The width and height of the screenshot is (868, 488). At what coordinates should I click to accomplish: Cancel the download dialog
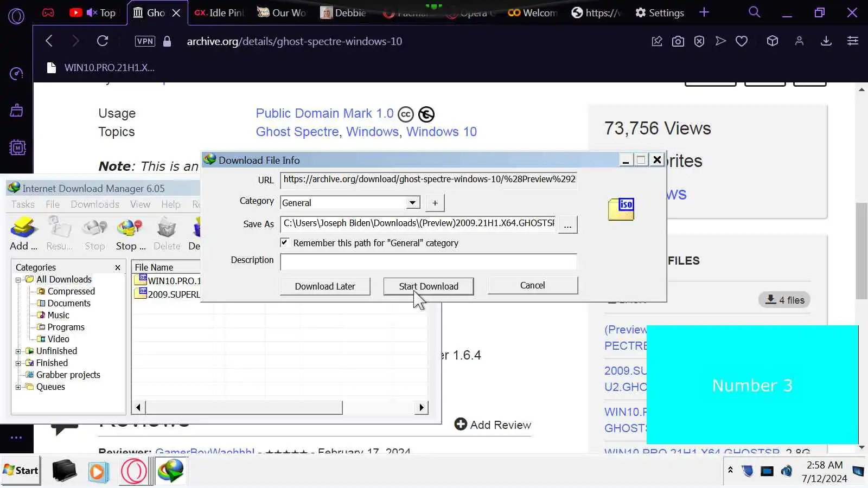coord(533,285)
